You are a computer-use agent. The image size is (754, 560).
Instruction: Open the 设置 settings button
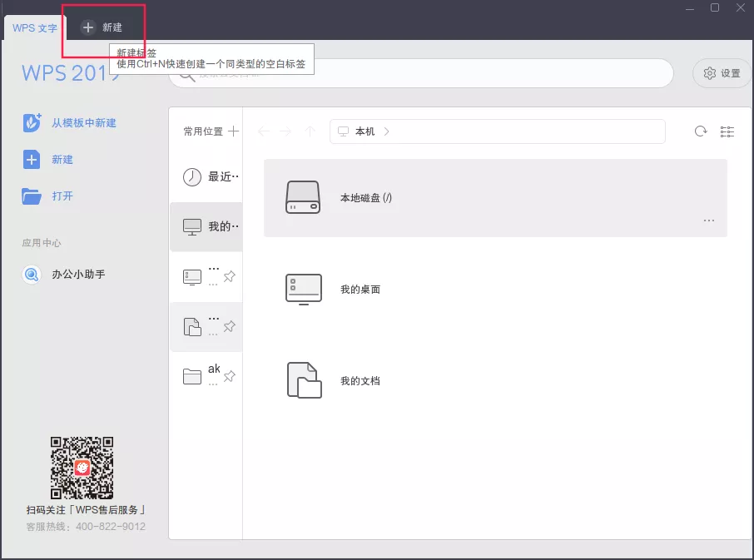(x=722, y=73)
